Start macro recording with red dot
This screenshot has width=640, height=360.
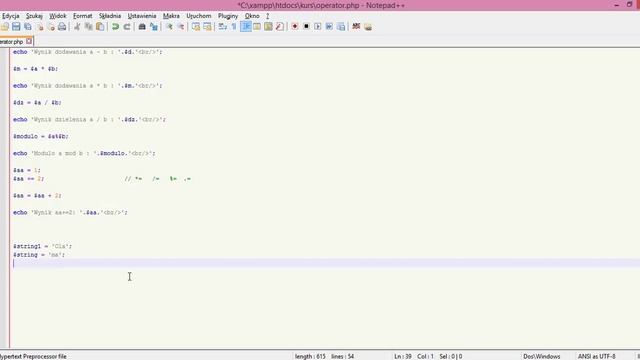click(295, 27)
